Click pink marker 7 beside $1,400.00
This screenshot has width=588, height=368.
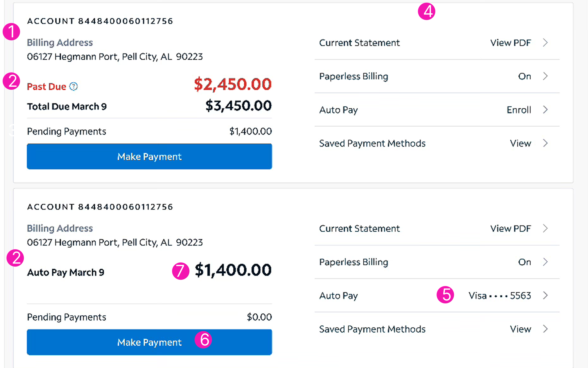pyautogui.click(x=181, y=271)
